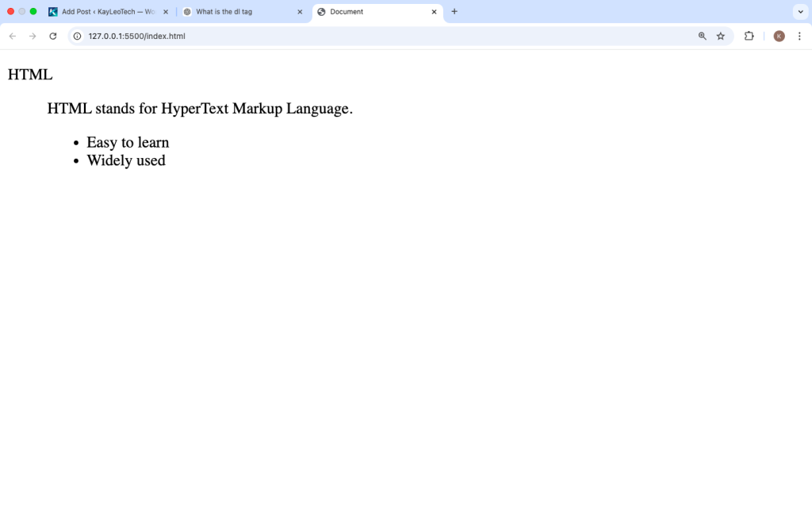The height and width of the screenshot is (508, 812).
Task: Expand the tab search dropdown arrow
Action: click(799, 12)
